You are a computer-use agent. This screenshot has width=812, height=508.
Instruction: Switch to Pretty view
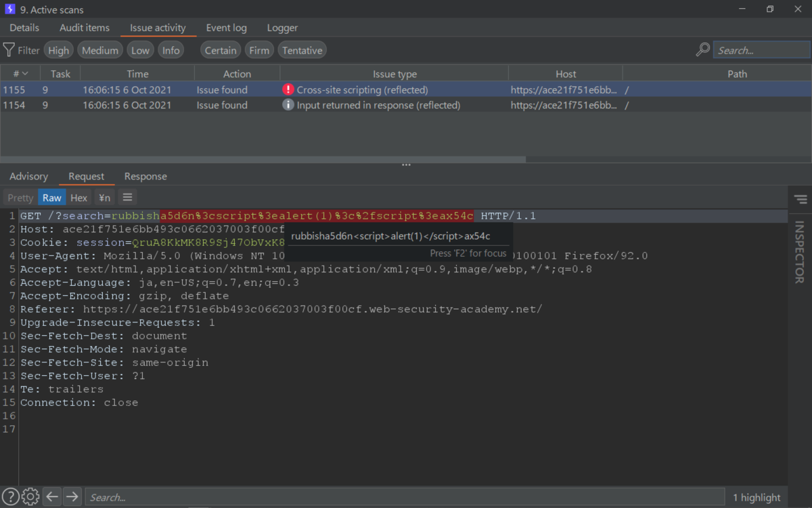tap(20, 198)
